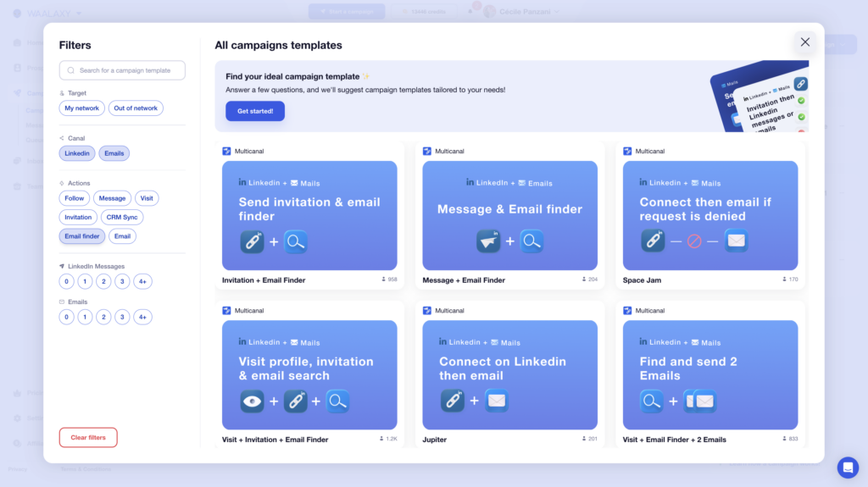868x487 pixels.
Task: Click the eye visit icon in template card
Action: tap(252, 401)
